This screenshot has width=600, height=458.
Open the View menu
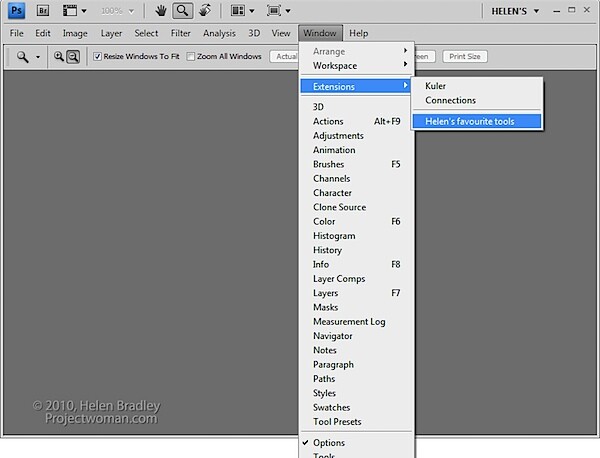tap(281, 33)
